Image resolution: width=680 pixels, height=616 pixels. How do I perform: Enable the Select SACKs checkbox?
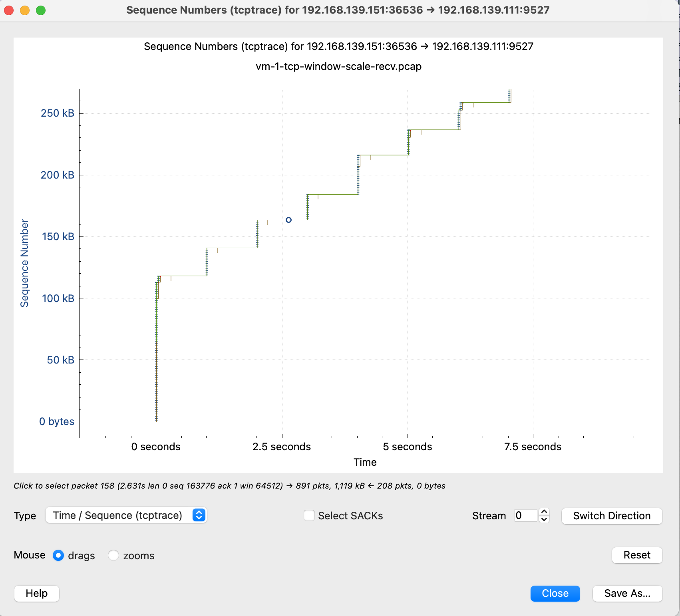tap(309, 516)
